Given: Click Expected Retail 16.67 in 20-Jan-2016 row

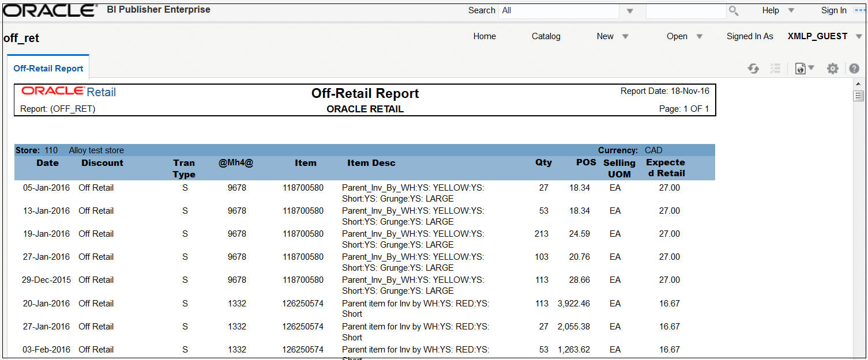Looking at the screenshot, I should 670,304.
